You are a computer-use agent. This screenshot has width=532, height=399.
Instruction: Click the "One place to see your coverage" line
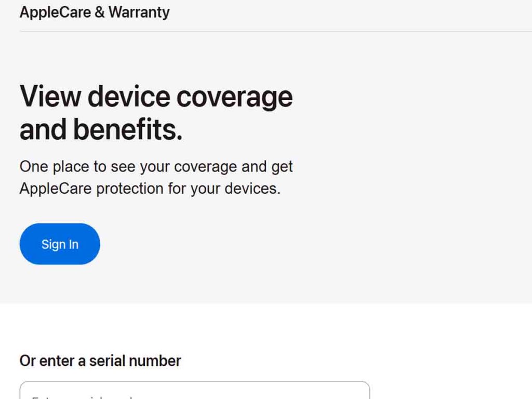[156, 167]
